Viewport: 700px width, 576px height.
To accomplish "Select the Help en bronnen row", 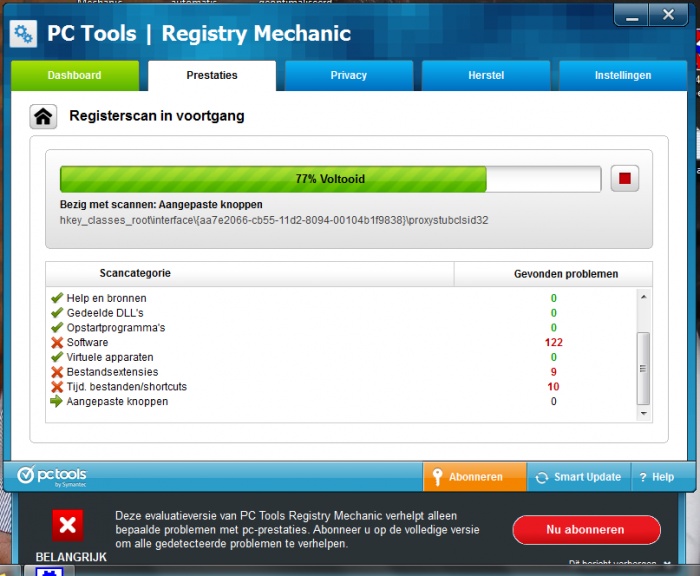I will [342, 298].
